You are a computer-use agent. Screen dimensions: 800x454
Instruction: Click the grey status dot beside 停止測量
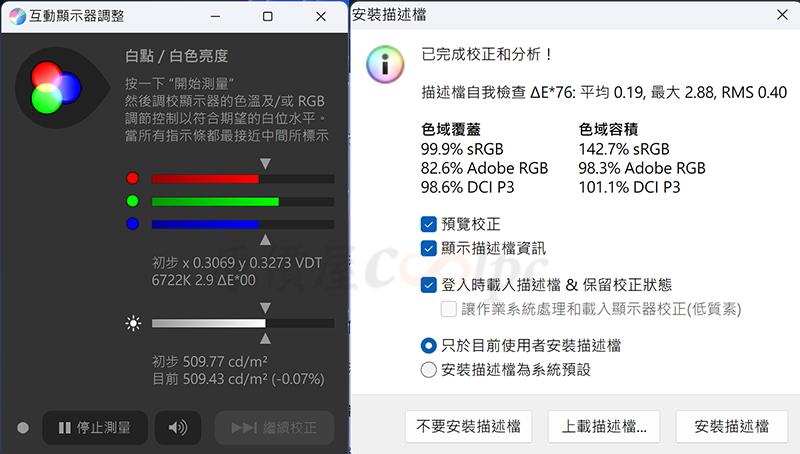pos(23,427)
